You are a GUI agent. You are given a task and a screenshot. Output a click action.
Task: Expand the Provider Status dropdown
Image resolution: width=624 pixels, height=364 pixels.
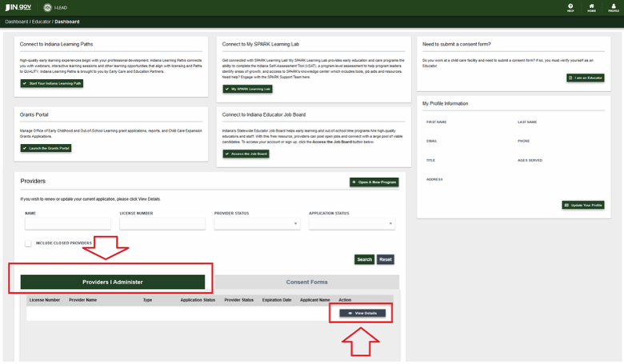pos(256,225)
